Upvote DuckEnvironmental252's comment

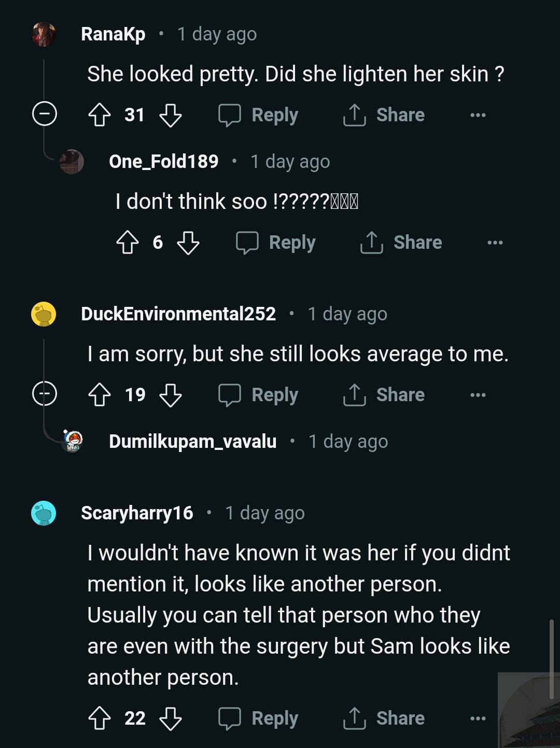tap(99, 395)
